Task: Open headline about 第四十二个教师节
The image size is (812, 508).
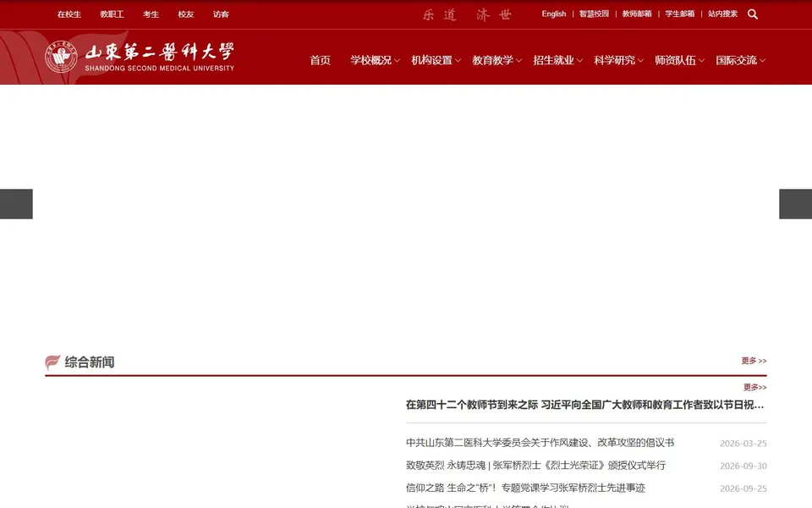Action: (584, 405)
